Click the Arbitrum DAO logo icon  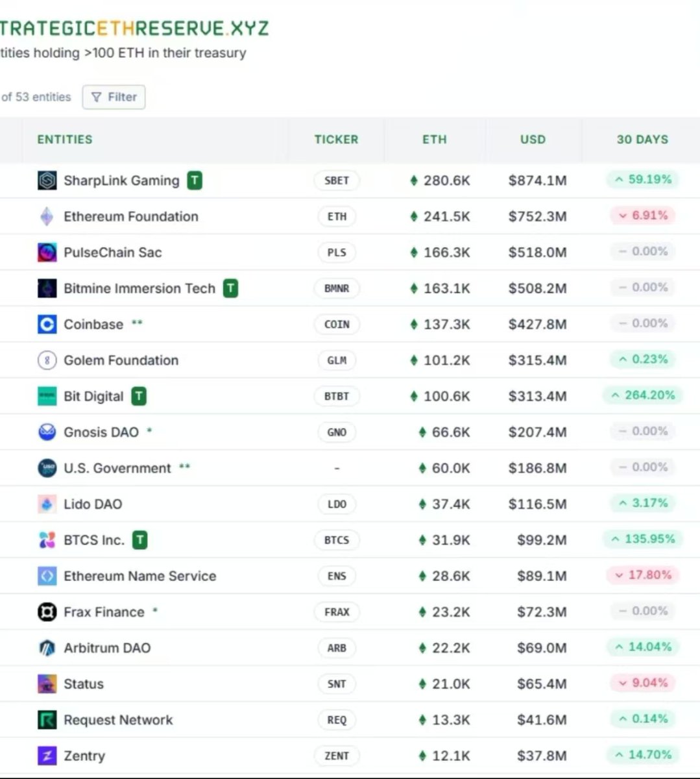click(47, 648)
